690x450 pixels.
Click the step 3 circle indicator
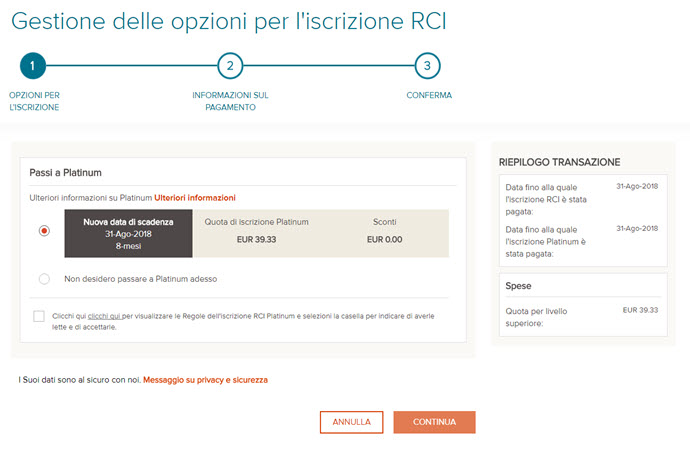point(428,66)
